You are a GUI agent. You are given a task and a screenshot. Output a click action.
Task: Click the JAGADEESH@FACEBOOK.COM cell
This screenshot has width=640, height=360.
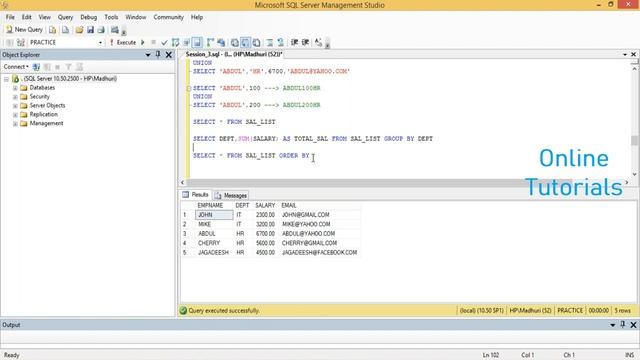point(319,253)
